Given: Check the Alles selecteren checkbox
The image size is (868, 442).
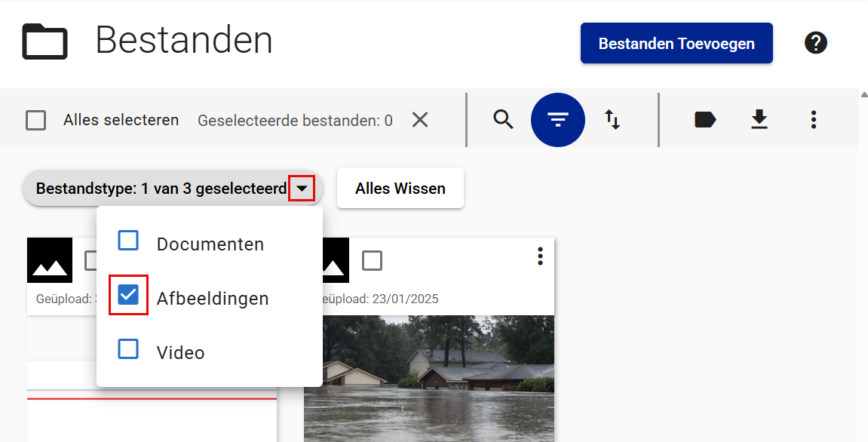Looking at the screenshot, I should point(35,120).
